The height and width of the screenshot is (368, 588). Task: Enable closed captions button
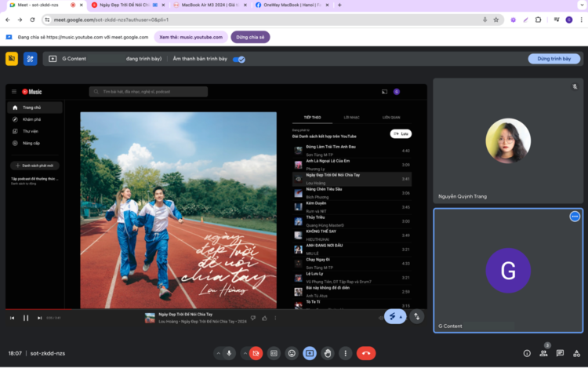pos(274,353)
